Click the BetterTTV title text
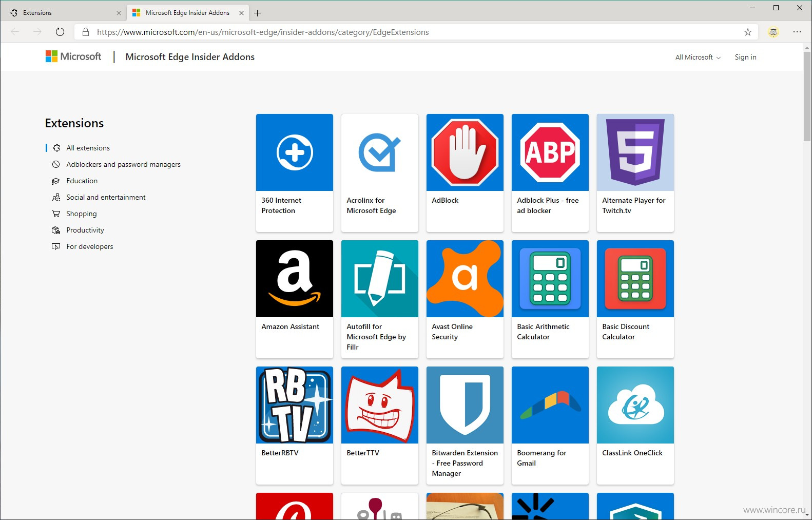 click(363, 453)
